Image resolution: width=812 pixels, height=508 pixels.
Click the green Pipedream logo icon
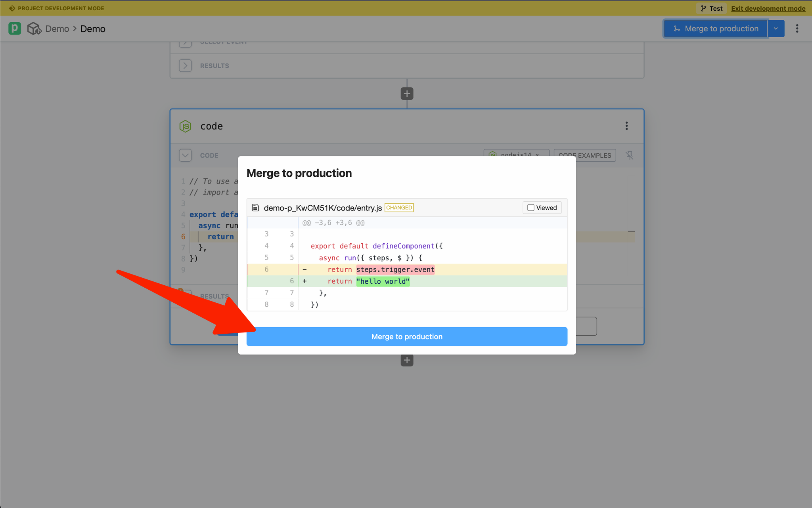15,29
